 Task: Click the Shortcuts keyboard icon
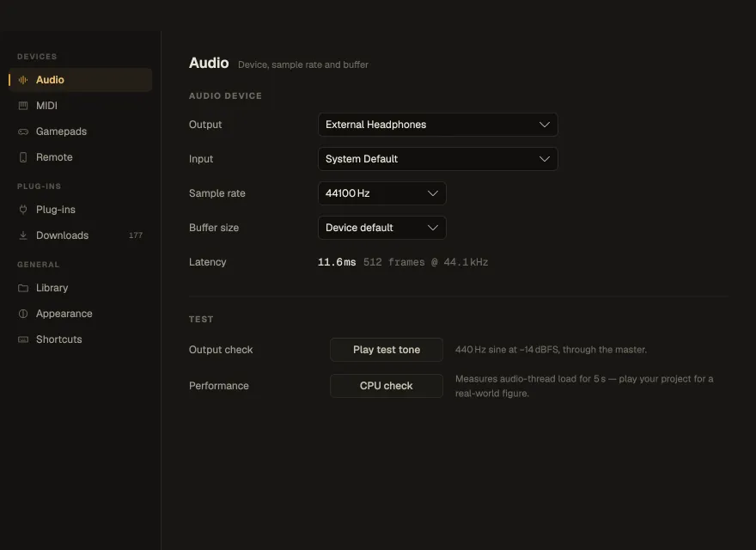(x=22, y=339)
